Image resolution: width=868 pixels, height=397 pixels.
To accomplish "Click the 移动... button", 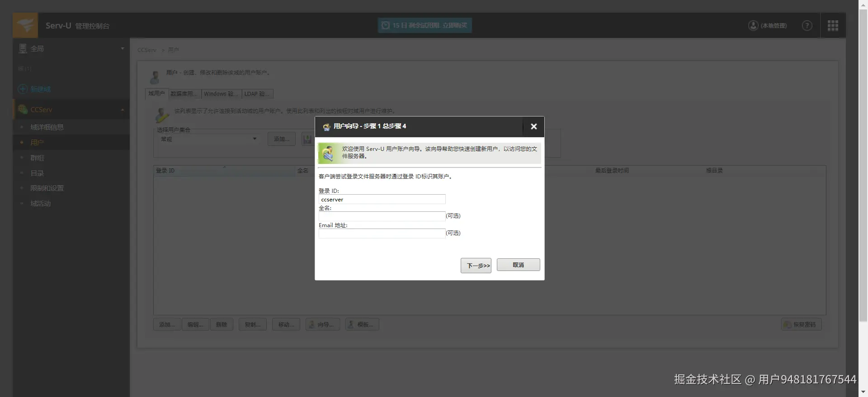I will pyautogui.click(x=286, y=325).
